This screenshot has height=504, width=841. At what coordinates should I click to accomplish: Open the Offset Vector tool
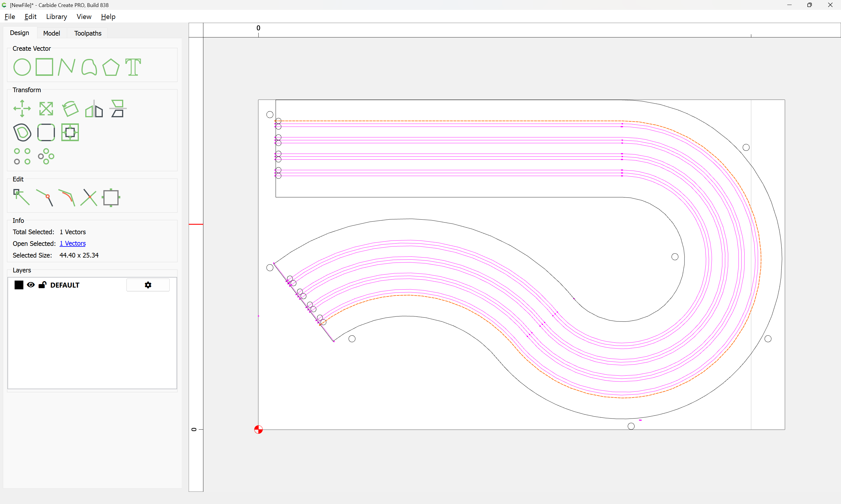click(x=22, y=132)
